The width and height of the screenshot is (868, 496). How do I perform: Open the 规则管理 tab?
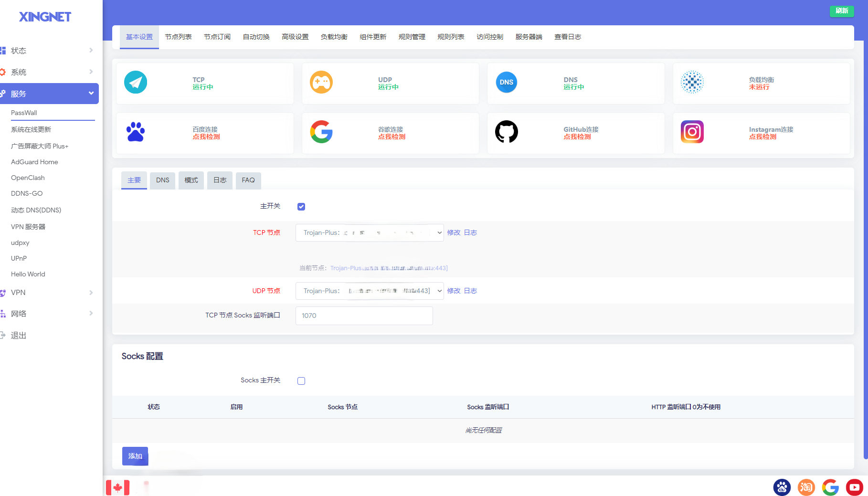[x=412, y=37]
